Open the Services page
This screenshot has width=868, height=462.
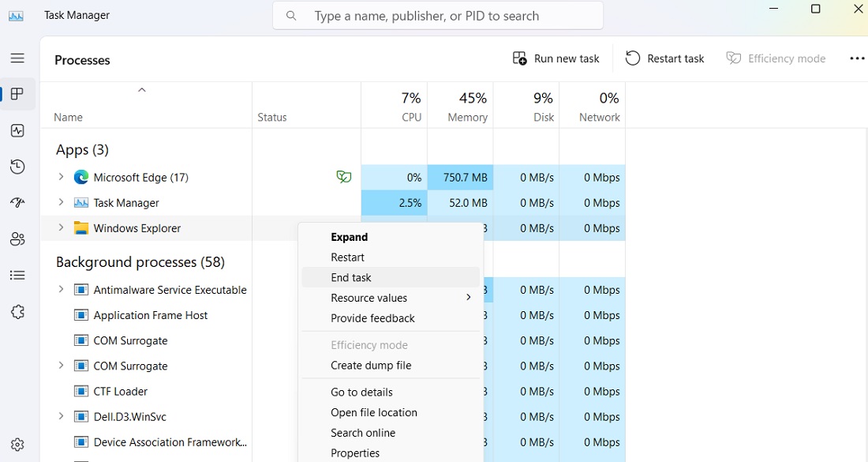pyautogui.click(x=17, y=311)
